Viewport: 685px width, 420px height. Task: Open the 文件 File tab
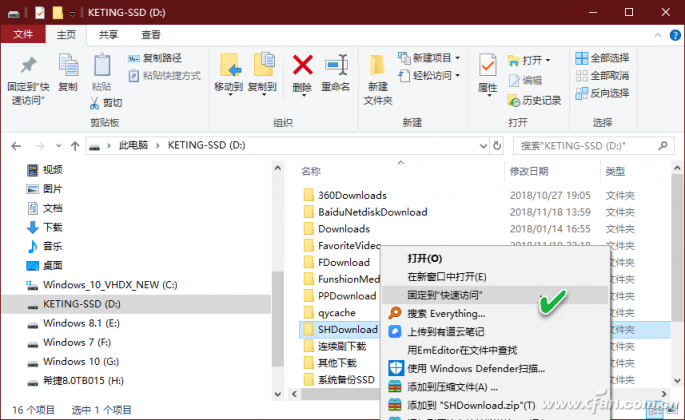click(x=23, y=35)
